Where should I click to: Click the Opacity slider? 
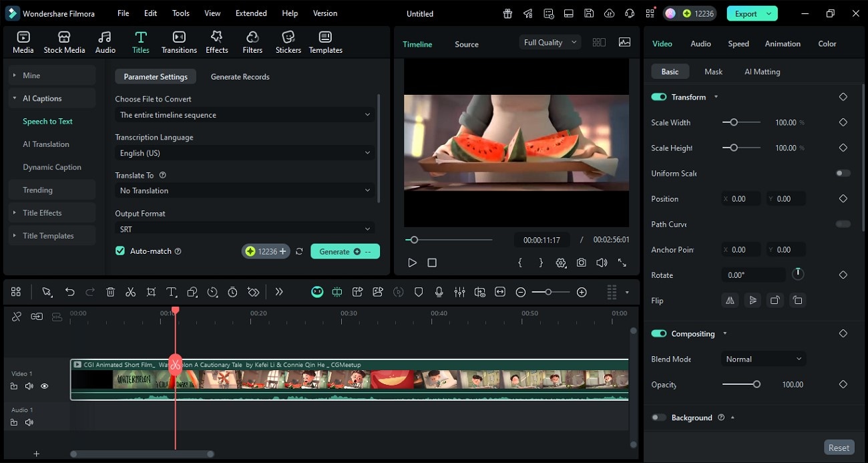[x=740, y=385]
